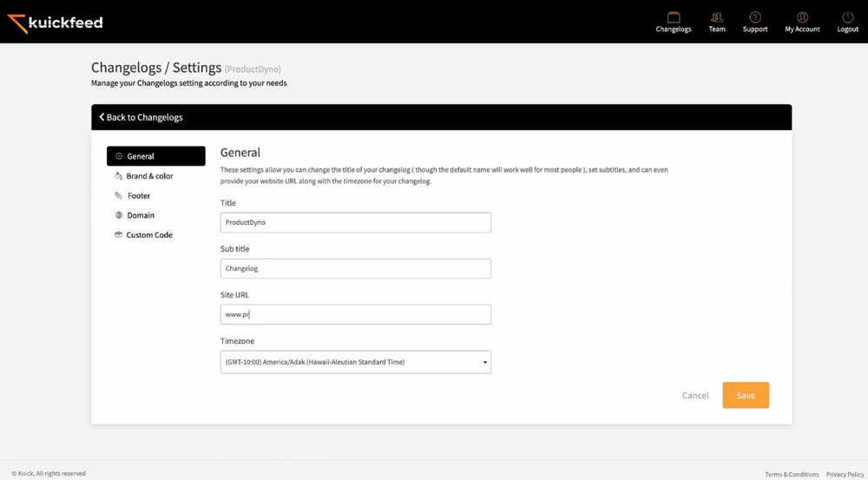
Task: Click the (ProductDyno) label in the heading
Action: point(253,69)
